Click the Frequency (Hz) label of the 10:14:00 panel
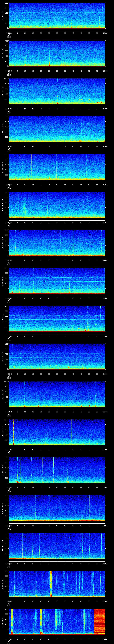114x644 pixels. pos(3,16)
